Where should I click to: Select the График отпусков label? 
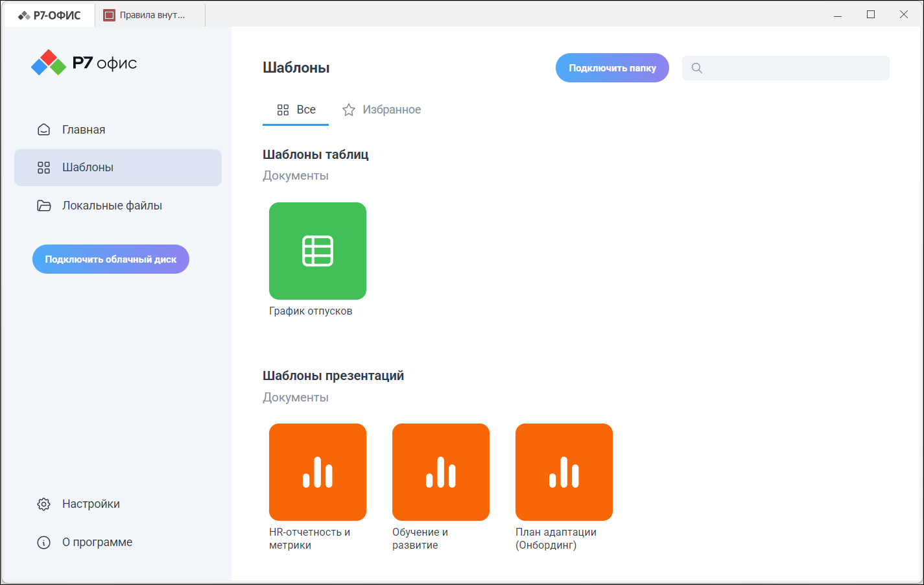[311, 311]
